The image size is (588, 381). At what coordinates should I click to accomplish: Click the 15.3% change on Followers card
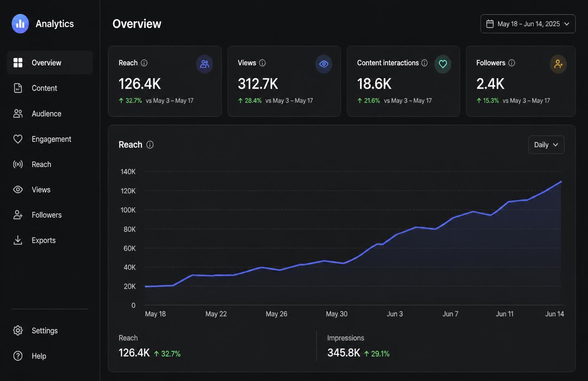tap(488, 101)
